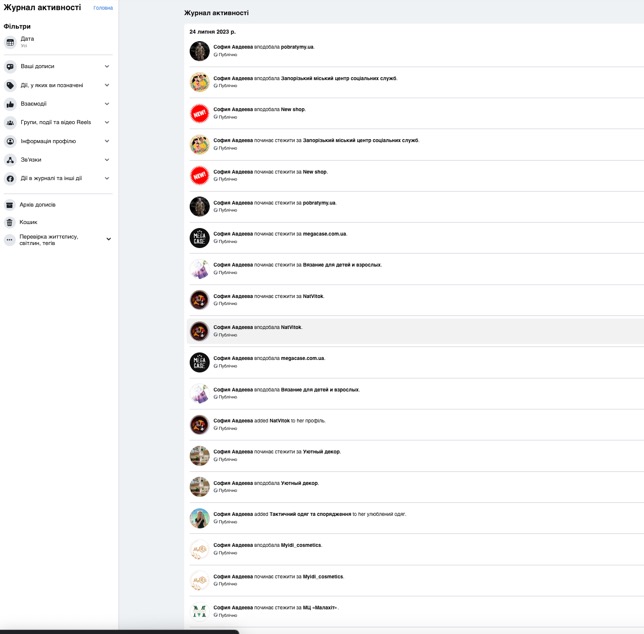The image size is (644, 634).
Task: Open the Архів дописів menu item
Action: 38,205
